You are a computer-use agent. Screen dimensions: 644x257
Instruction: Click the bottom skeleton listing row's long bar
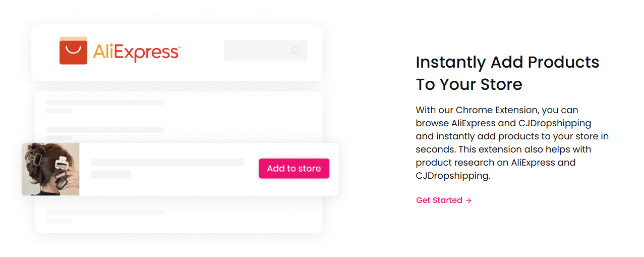(x=105, y=213)
